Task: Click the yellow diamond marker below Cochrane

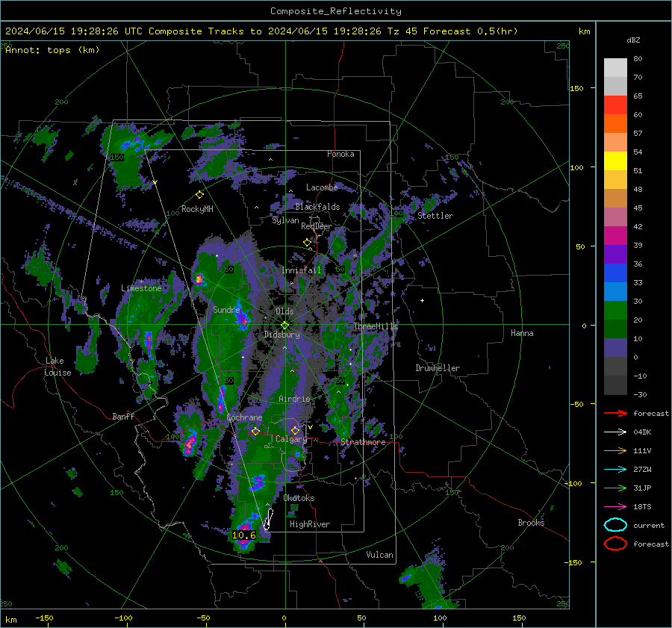Action: [x=255, y=431]
